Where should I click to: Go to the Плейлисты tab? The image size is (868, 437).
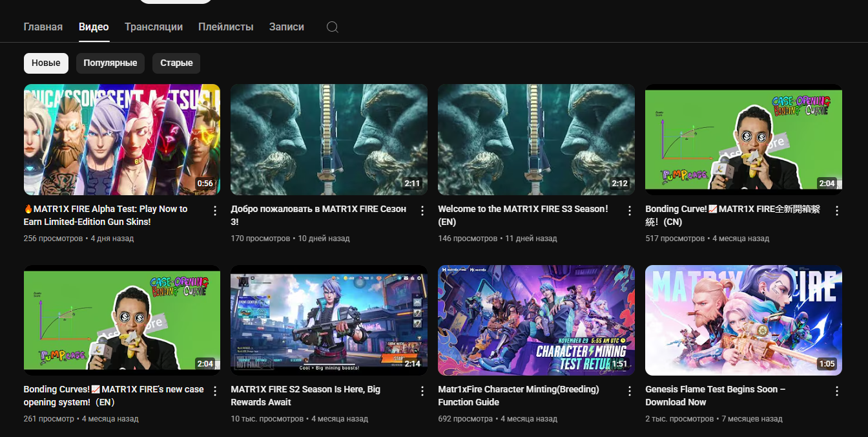point(226,27)
